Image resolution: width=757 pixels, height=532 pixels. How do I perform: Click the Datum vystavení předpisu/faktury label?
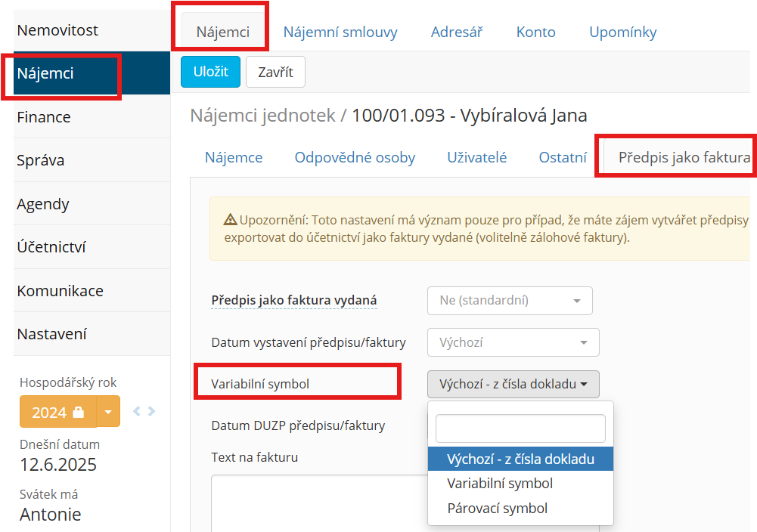pyautogui.click(x=309, y=342)
